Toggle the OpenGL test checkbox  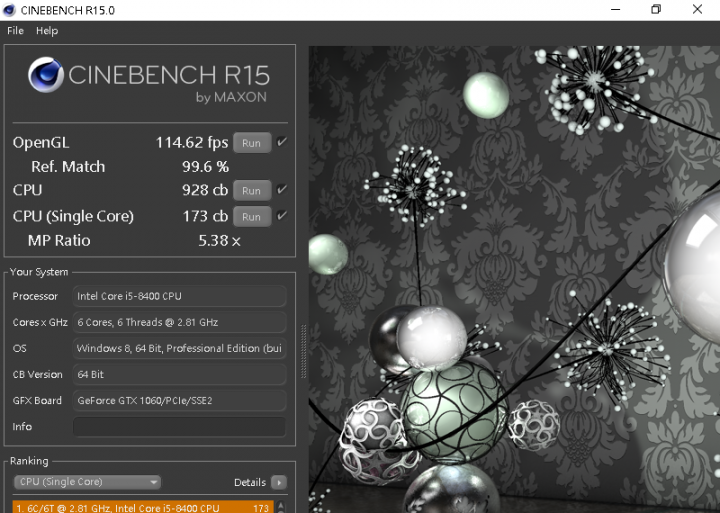pyautogui.click(x=282, y=142)
